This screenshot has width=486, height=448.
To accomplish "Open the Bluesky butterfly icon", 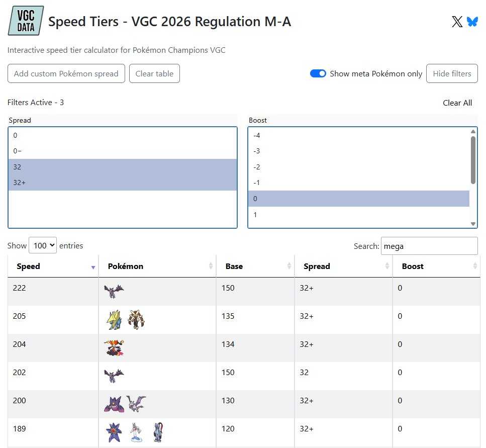I will tap(472, 22).
